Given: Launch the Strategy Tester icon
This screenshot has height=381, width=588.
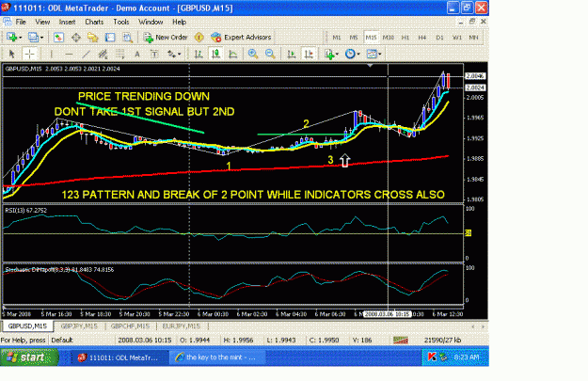Looking at the screenshot, I should coord(128,37).
